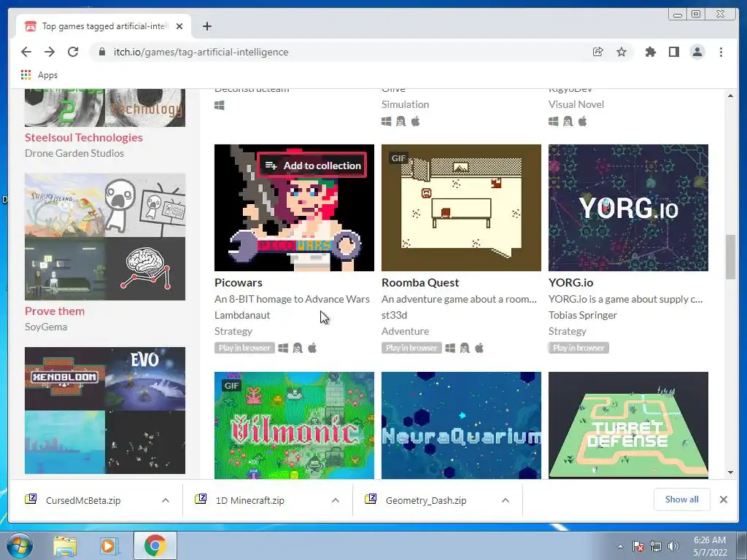747x560 pixels.
Task: Visit the st33d author page
Action: [394, 315]
